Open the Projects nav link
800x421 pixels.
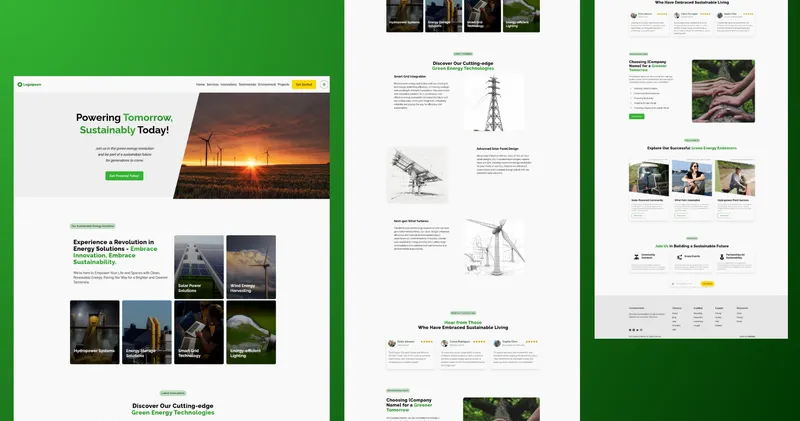coord(283,85)
